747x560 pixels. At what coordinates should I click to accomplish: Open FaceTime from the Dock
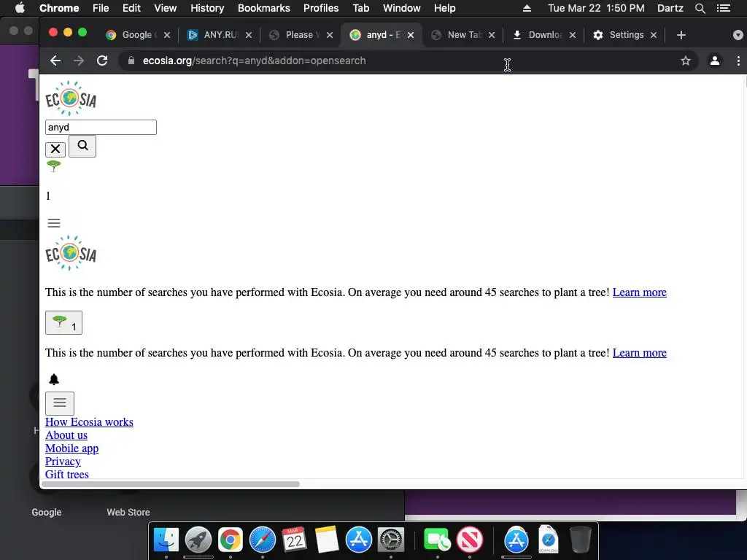(x=437, y=540)
